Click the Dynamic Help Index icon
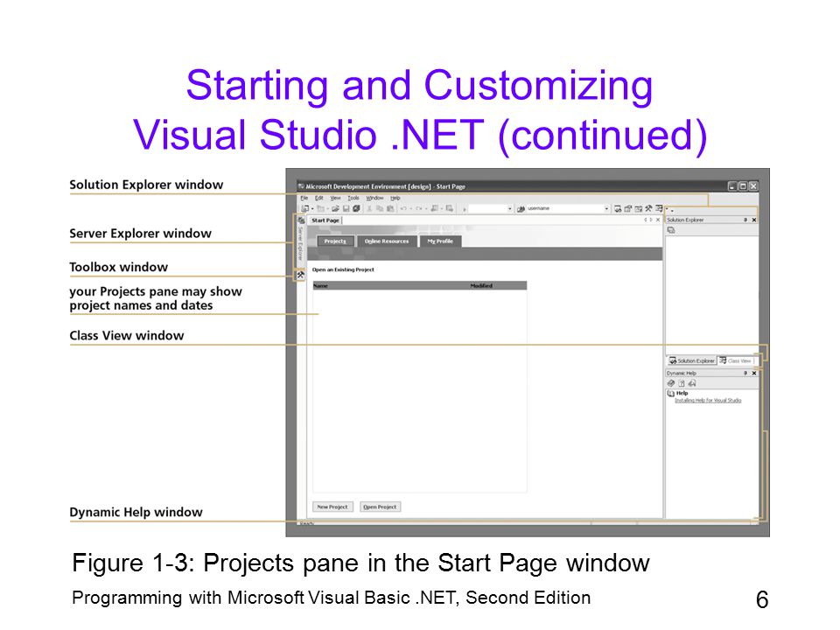Viewport: 840px width, 630px height. tap(682, 383)
